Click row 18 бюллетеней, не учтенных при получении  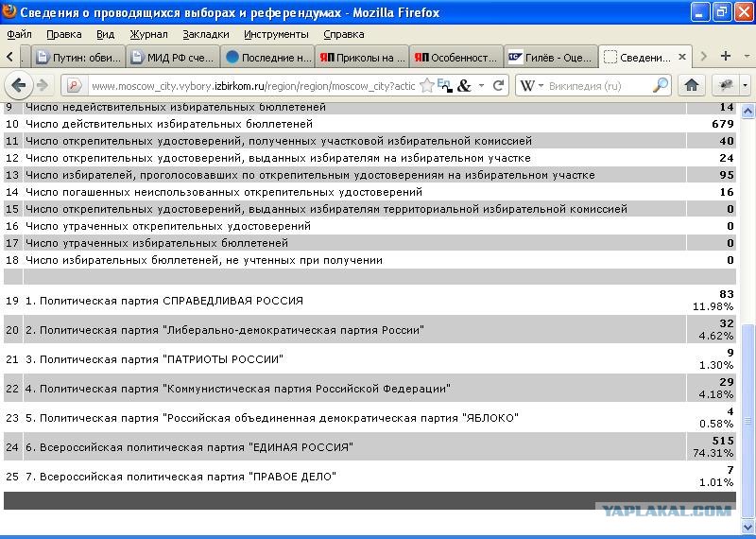[x=204, y=260]
